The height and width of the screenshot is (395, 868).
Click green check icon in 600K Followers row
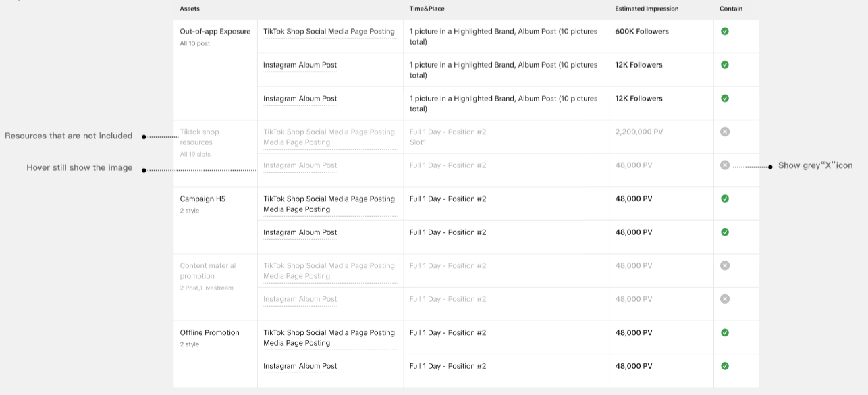click(x=724, y=32)
